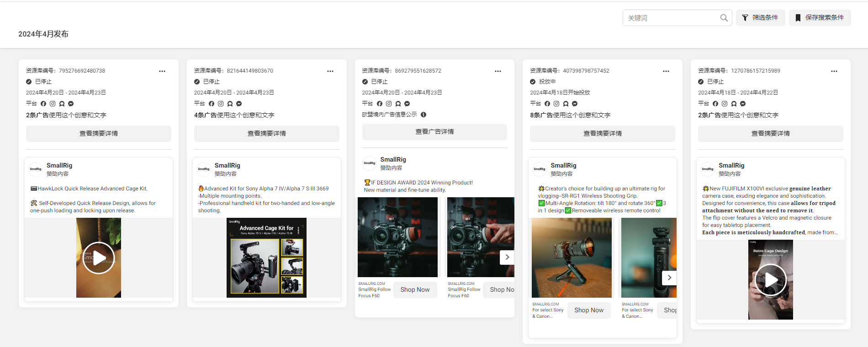View summary details for ad 407398798757452
The height and width of the screenshot is (347, 868).
click(x=603, y=133)
